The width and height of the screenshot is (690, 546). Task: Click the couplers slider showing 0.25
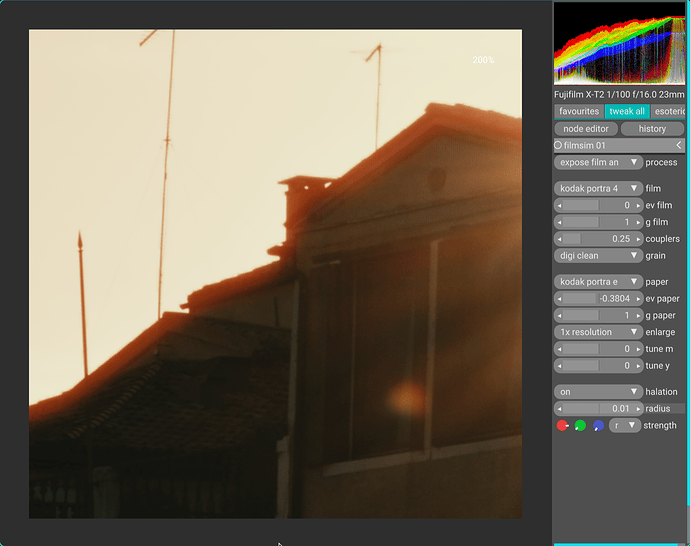(598, 239)
